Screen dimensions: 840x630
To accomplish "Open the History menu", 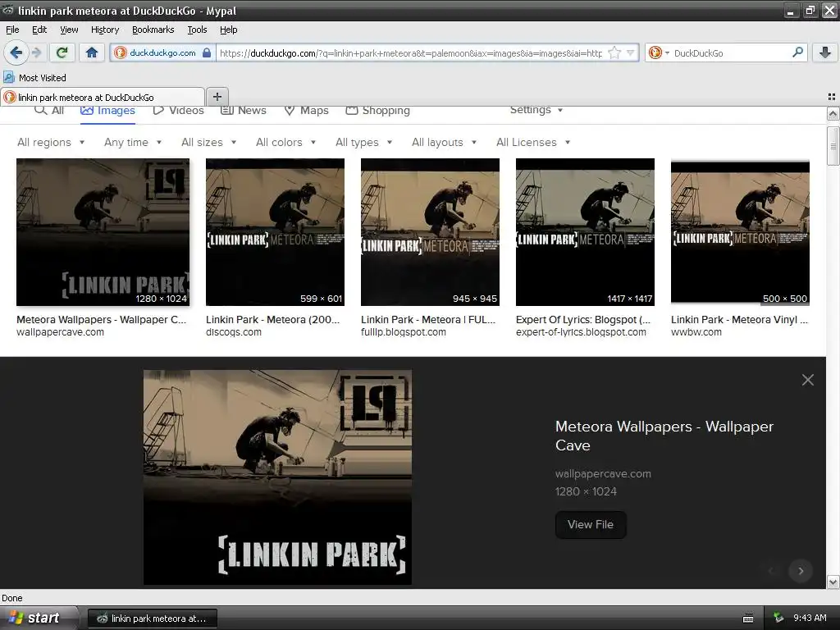I will (x=104, y=30).
